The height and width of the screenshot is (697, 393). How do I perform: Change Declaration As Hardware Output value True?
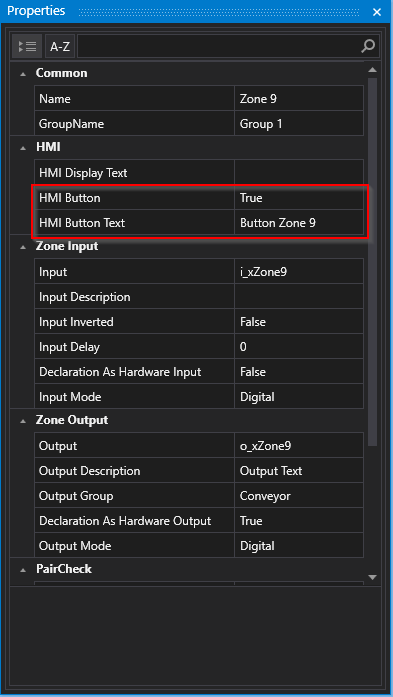299,520
